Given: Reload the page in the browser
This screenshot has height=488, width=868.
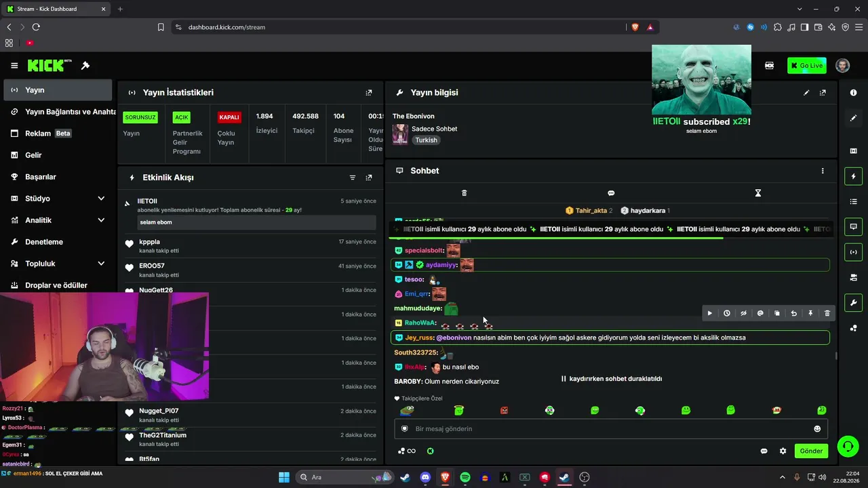Looking at the screenshot, I should pos(36,27).
